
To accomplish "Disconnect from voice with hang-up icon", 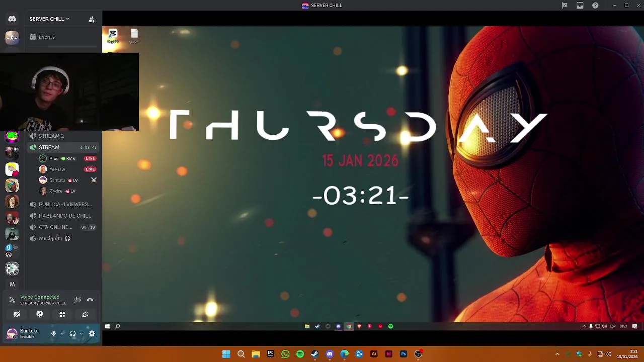I will point(90,300).
